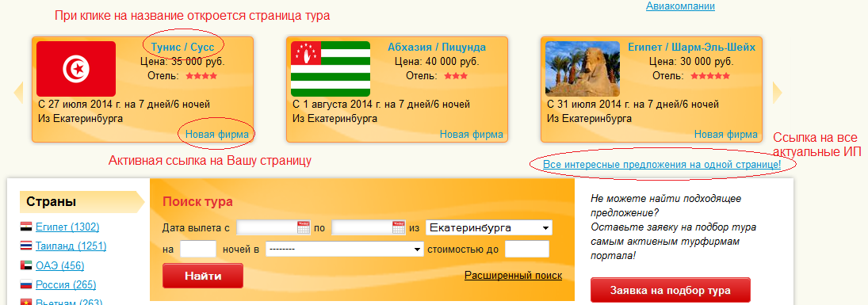Click Egypt flag icon in countries list
868x305 pixels.
[26, 227]
